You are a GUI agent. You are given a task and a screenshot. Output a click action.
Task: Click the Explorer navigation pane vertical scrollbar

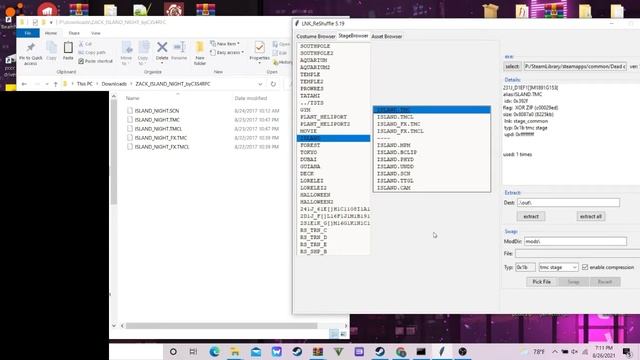(x=113, y=153)
